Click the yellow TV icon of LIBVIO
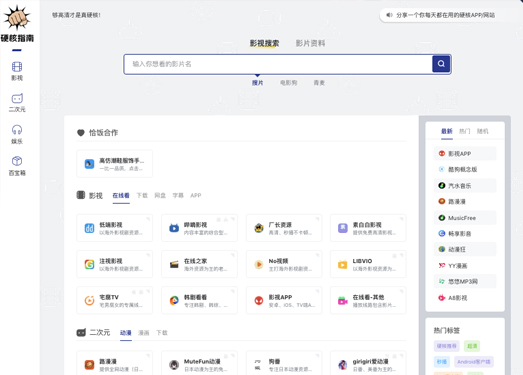Screen dimensions: 523x375 coord(343,265)
